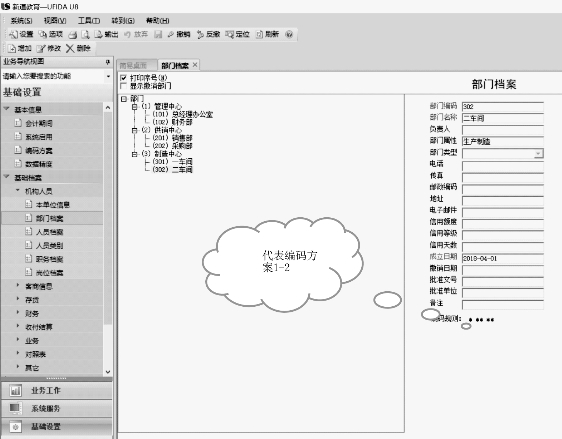562x439 pixels.
Task: Switch to 基础设置 bottom navigation section
Action: point(57,427)
